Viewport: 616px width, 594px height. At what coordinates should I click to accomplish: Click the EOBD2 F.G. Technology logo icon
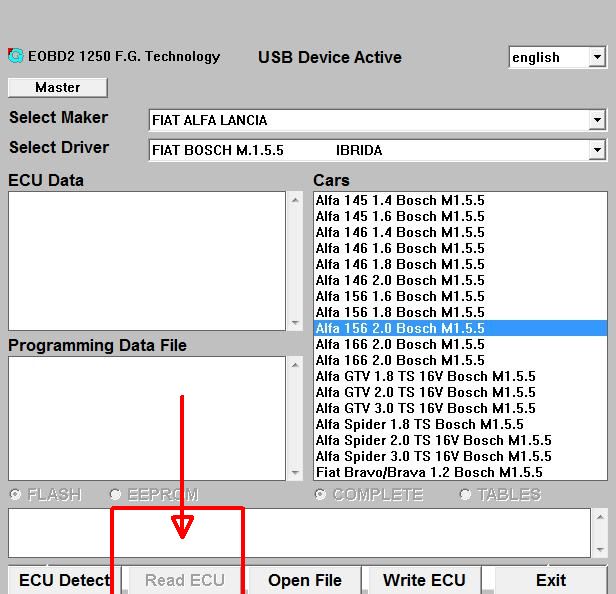[16, 56]
